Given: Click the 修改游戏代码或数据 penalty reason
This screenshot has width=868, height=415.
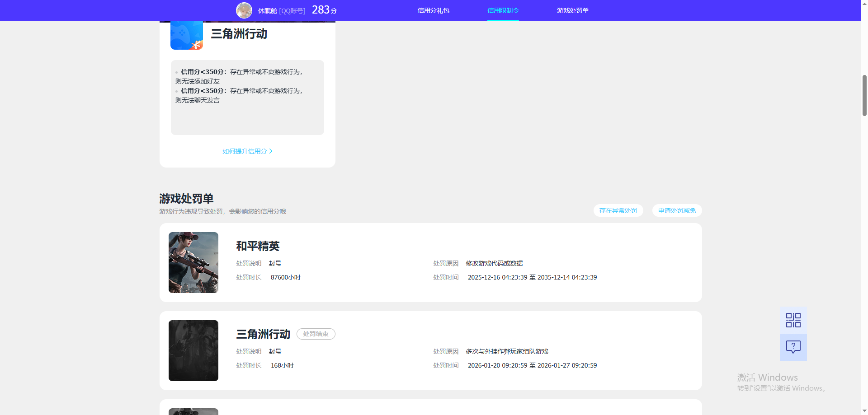Looking at the screenshot, I should pyautogui.click(x=494, y=263).
